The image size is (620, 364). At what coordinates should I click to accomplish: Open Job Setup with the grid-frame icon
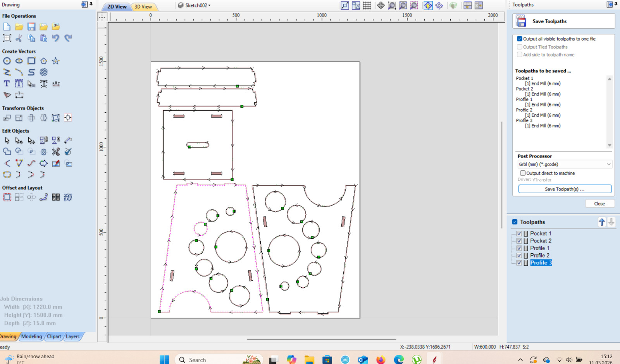click(7, 38)
